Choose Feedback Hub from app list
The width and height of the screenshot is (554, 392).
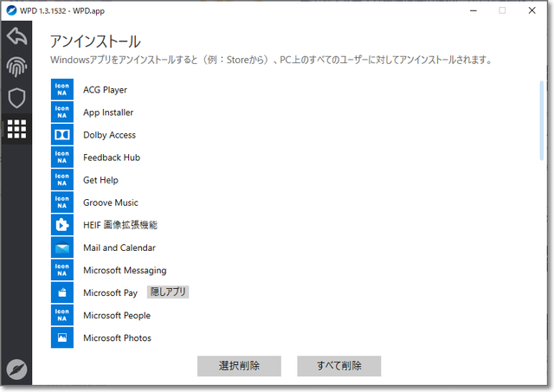[111, 157]
